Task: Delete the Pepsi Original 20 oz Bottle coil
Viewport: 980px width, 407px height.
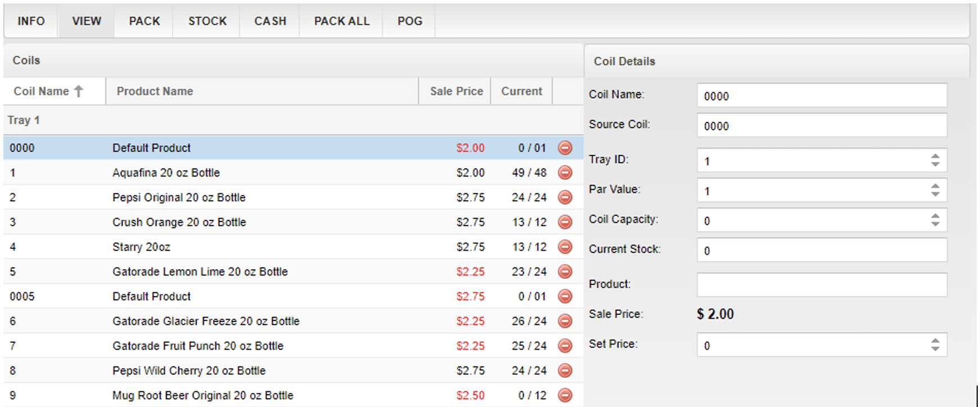Action: click(x=565, y=197)
